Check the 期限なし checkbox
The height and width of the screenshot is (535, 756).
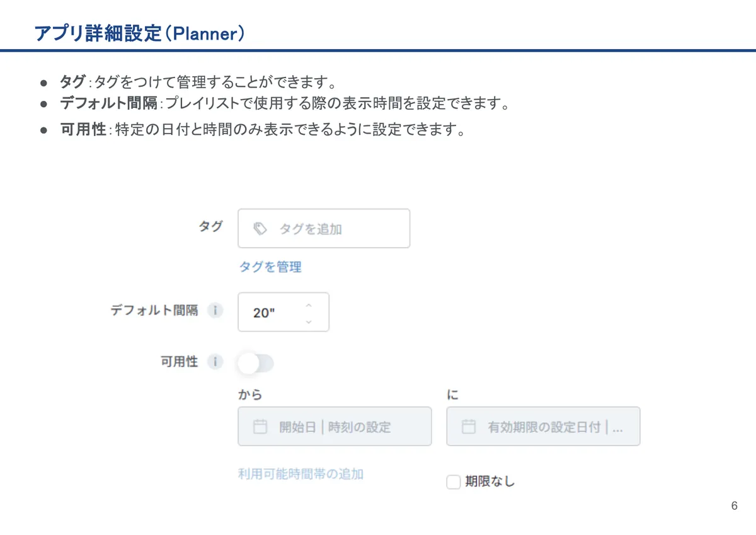coord(454,482)
